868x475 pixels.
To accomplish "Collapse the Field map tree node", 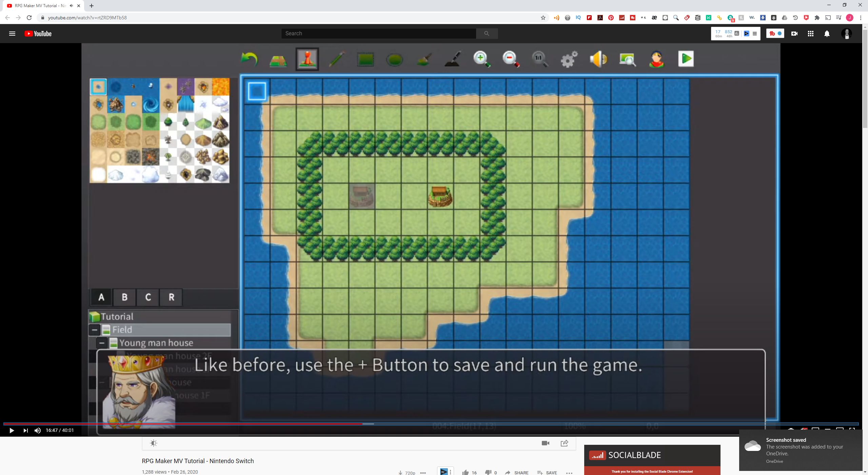I will tap(95, 330).
